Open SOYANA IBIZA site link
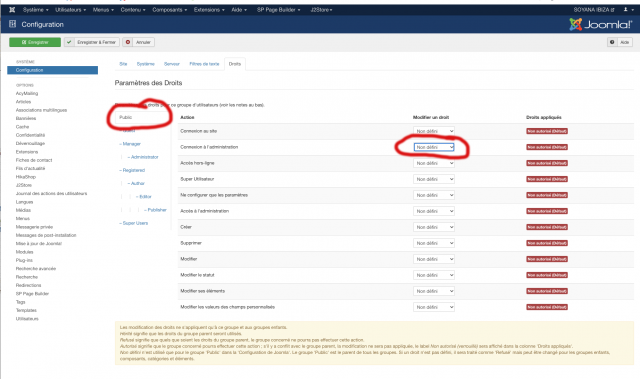The height and width of the screenshot is (379, 640). pos(594,9)
